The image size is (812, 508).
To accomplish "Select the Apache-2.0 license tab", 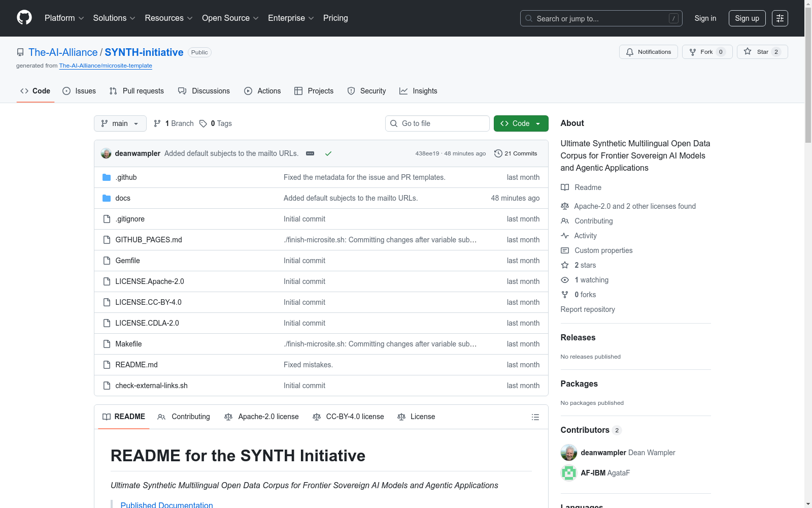I will coord(261,417).
